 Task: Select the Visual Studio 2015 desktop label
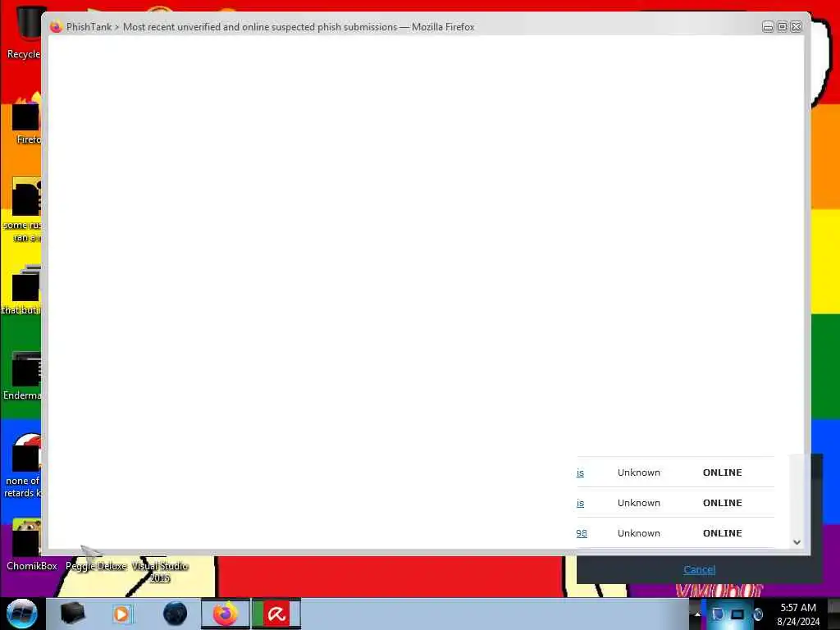[x=160, y=572]
